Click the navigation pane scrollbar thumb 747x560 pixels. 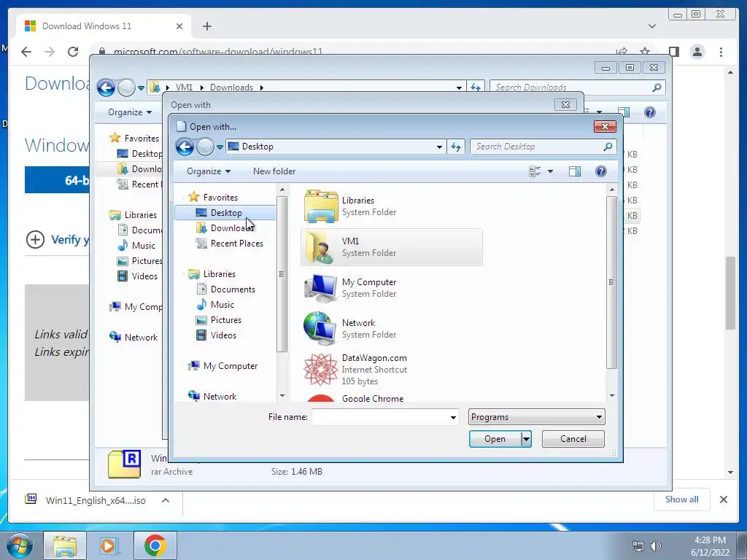pos(282,274)
